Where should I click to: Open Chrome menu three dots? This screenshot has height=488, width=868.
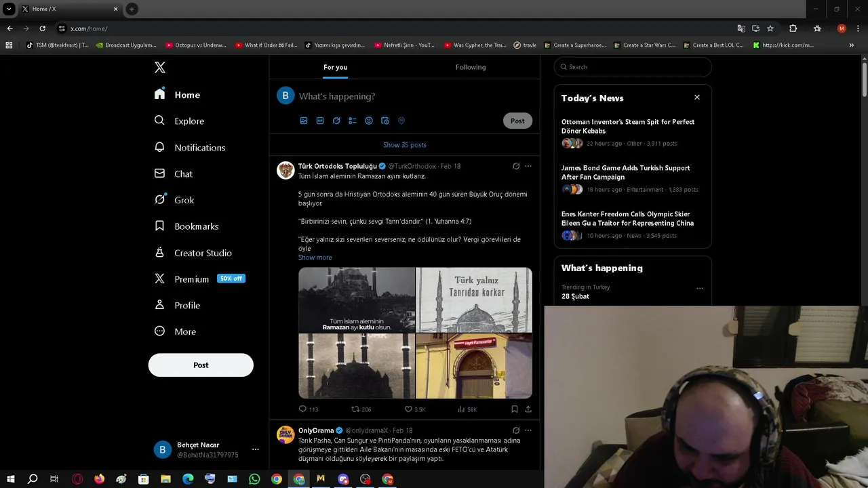[x=859, y=28]
